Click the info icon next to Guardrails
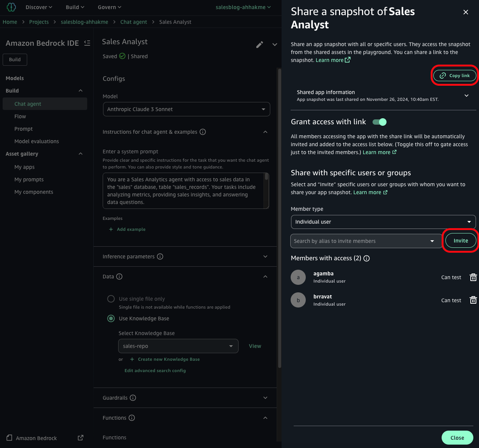Viewport: 479px width, 448px height. click(132, 398)
